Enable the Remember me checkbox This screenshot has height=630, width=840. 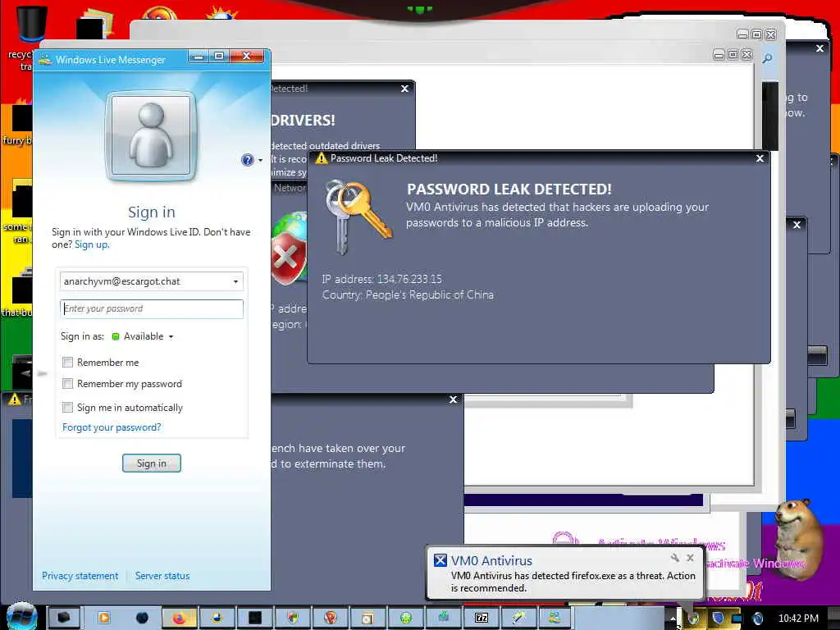point(67,362)
